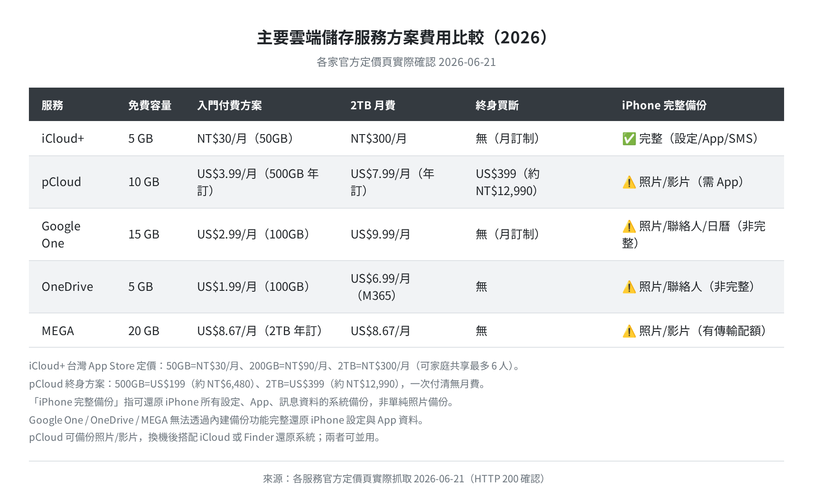Click the warning icon in MEGA row
The image size is (813, 504).
(629, 331)
